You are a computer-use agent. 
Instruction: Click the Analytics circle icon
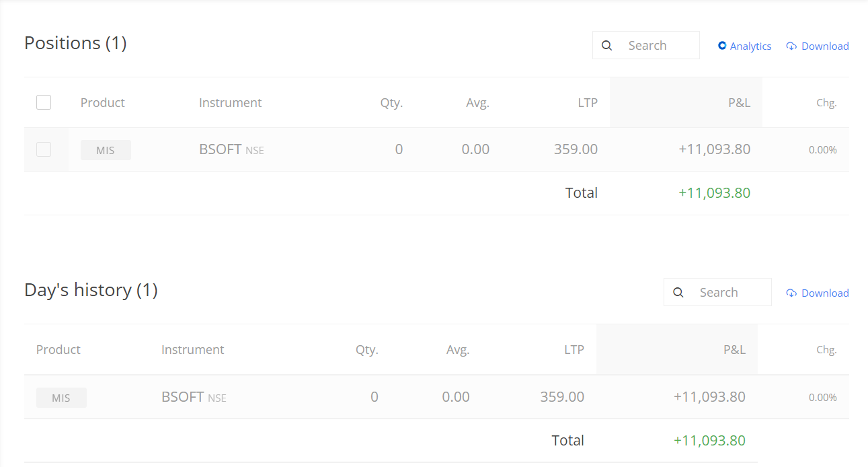722,46
